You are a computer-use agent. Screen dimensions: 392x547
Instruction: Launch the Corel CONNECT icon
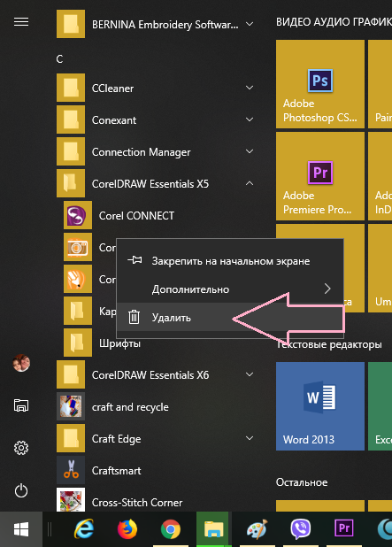tap(78, 215)
